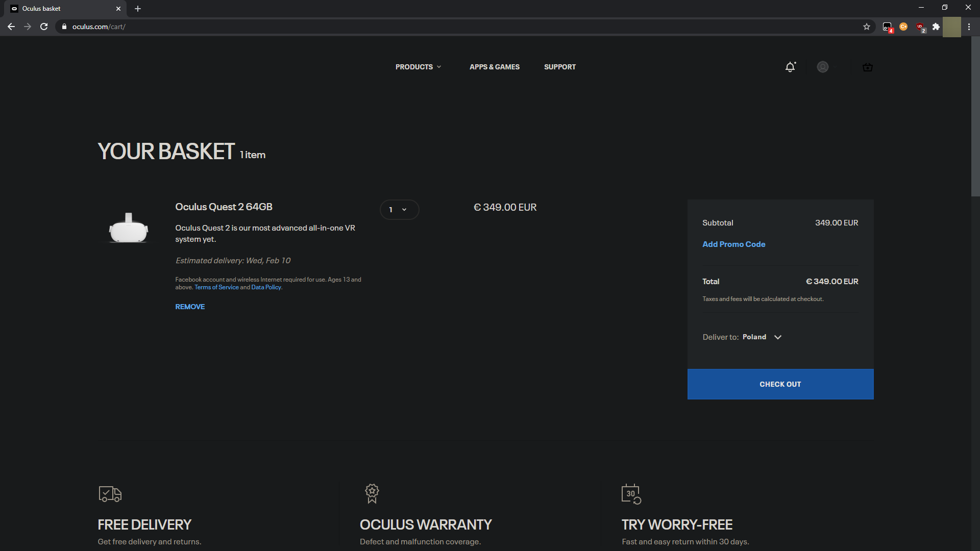Remove Oculus Quest 2 from basket
Viewport: 980px width, 551px height.
(190, 307)
